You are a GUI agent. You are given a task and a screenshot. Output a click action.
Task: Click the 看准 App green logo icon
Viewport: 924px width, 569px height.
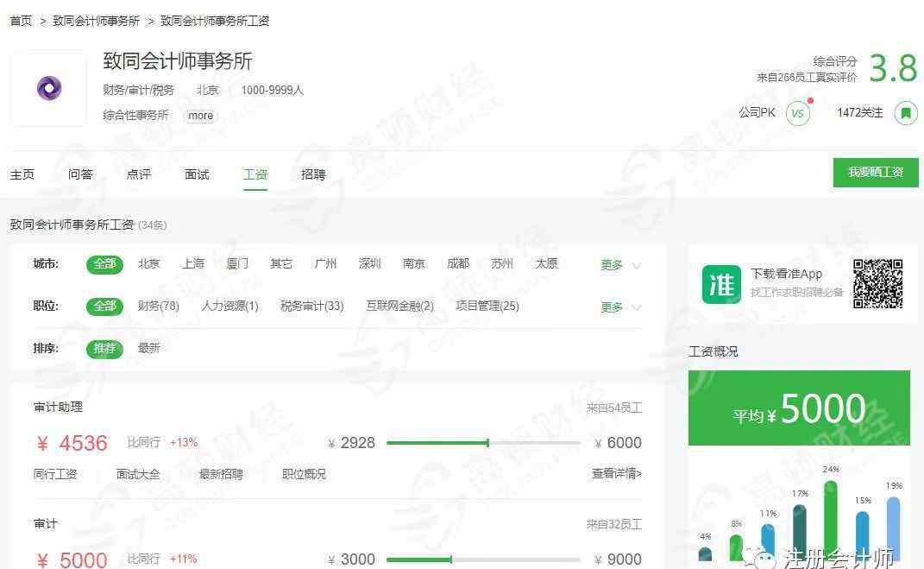coord(721,284)
